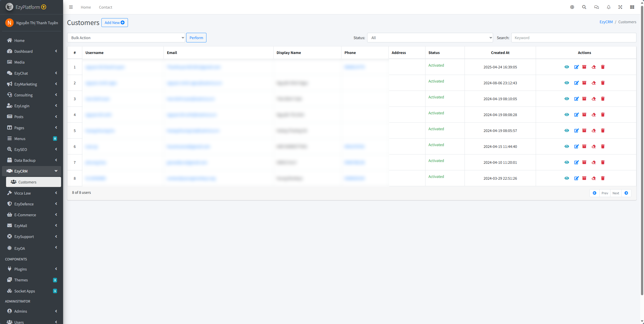Open the Status filter dropdown
Image resolution: width=644 pixels, height=324 pixels.
click(430, 38)
